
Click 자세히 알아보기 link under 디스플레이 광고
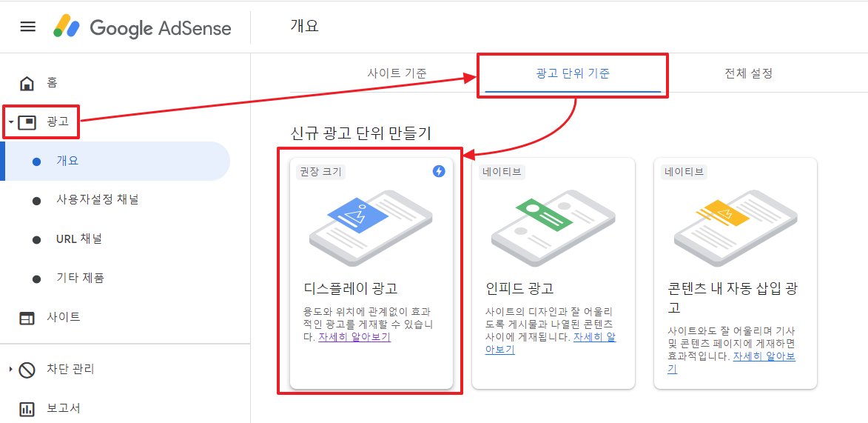[x=354, y=336]
